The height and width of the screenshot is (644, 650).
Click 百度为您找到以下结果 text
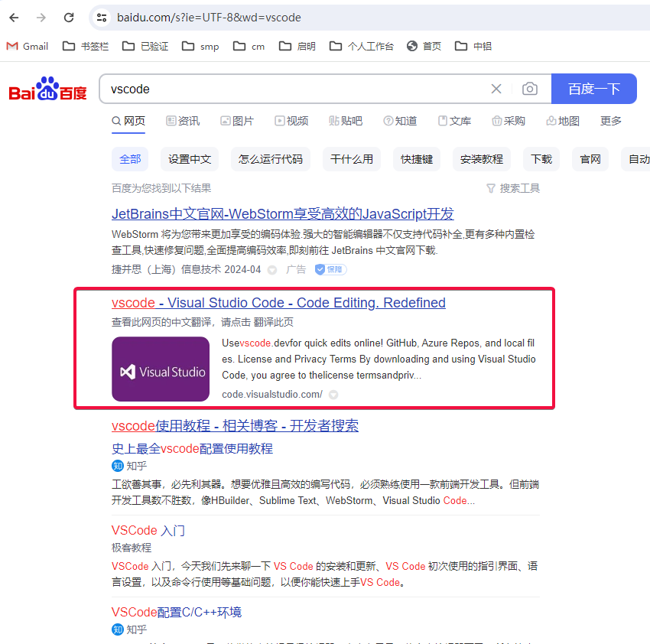pyautogui.click(x=161, y=188)
